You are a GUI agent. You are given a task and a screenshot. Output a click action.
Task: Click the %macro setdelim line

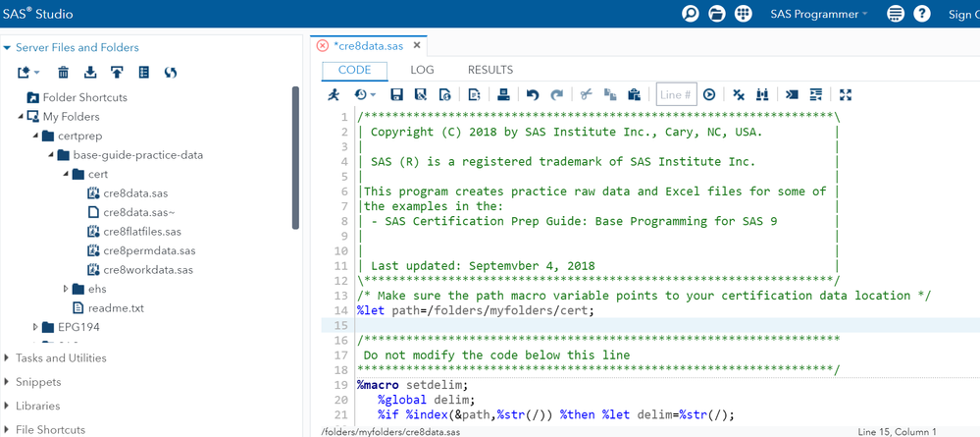[x=412, y=384]
